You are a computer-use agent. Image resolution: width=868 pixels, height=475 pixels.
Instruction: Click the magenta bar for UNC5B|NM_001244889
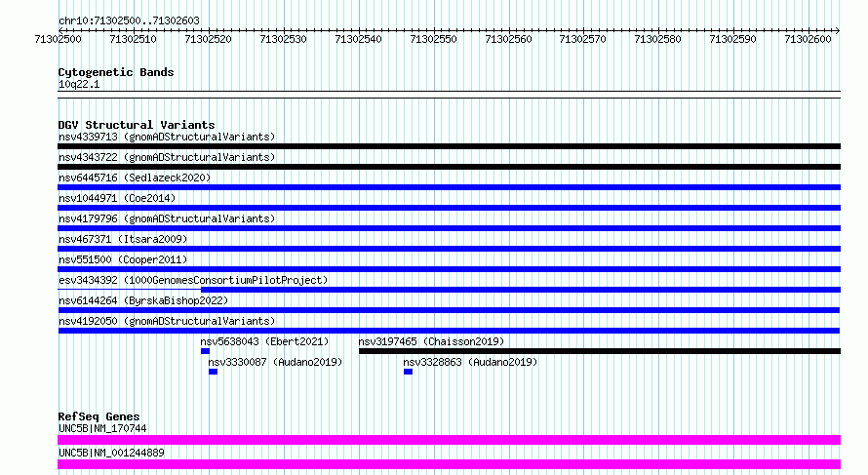449,464
